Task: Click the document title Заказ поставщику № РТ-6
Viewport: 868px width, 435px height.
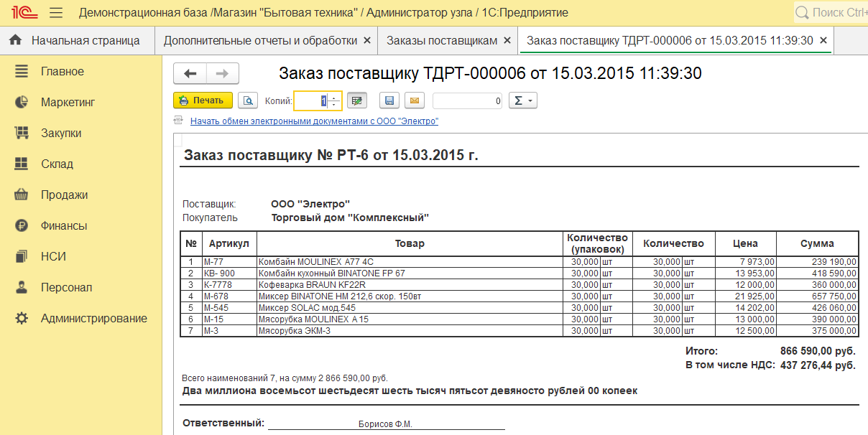Action: [331, 155]
